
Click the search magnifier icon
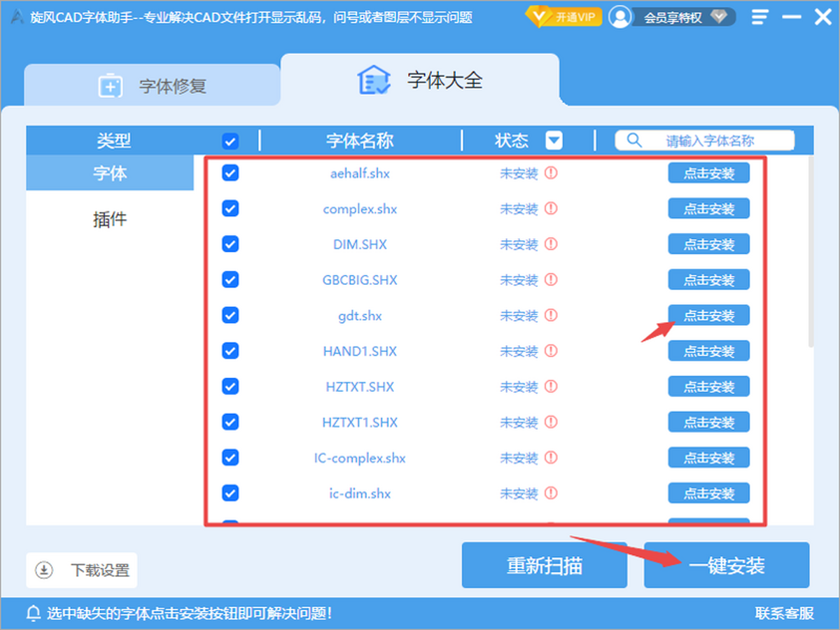pyautogui.click(x=634, y=140)
